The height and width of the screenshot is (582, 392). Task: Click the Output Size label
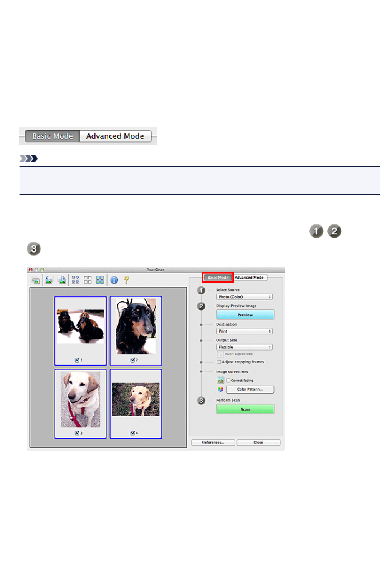pos(227,340)
